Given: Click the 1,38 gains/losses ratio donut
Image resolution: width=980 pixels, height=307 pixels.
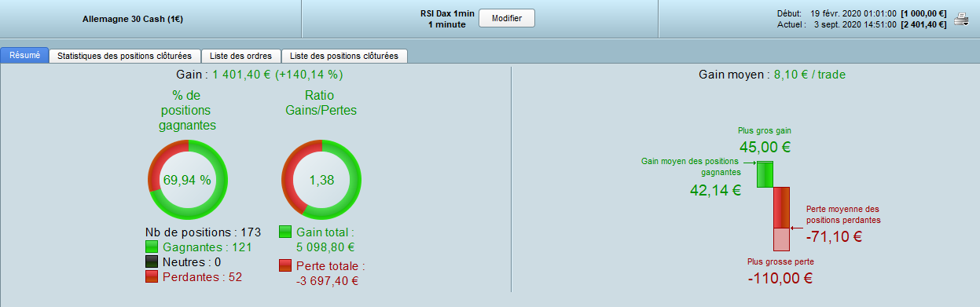Looking at the screenshot, I should click(x=321, y=180).
